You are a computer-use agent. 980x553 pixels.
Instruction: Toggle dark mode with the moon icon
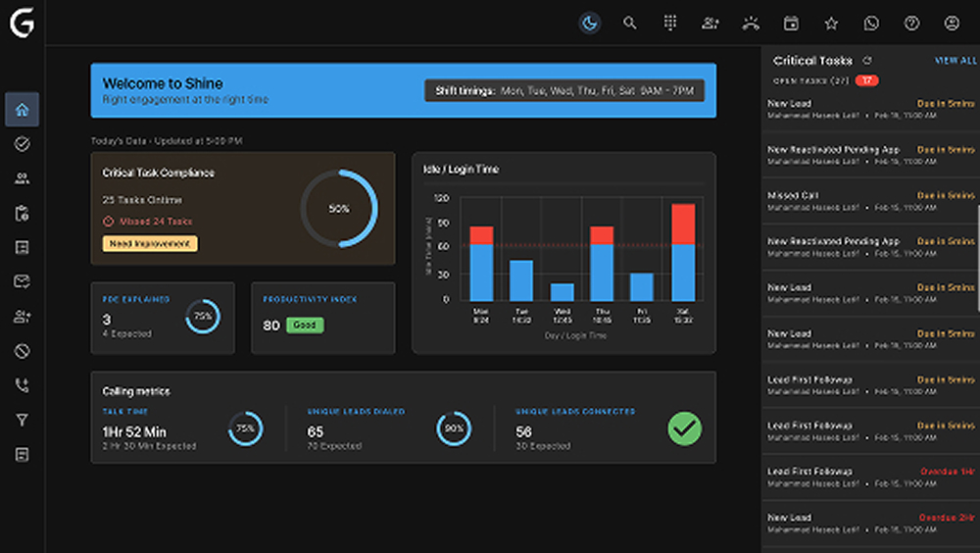[x=590, y=24]
